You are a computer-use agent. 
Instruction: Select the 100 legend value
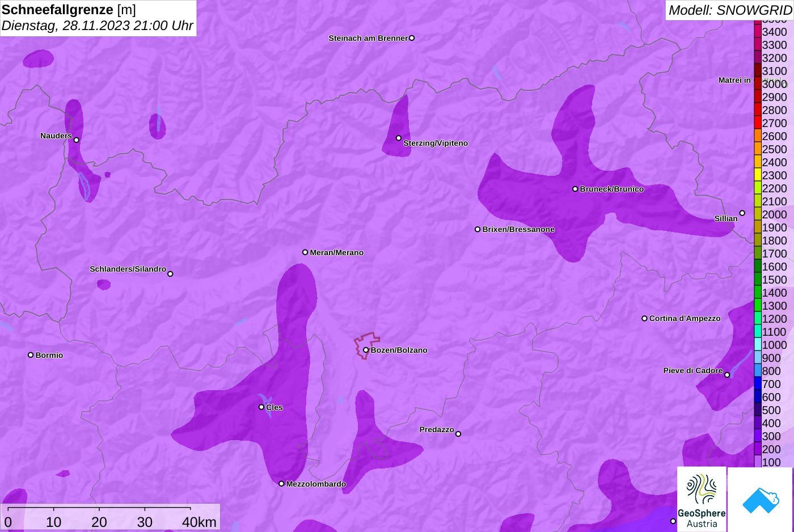[771, 462]
